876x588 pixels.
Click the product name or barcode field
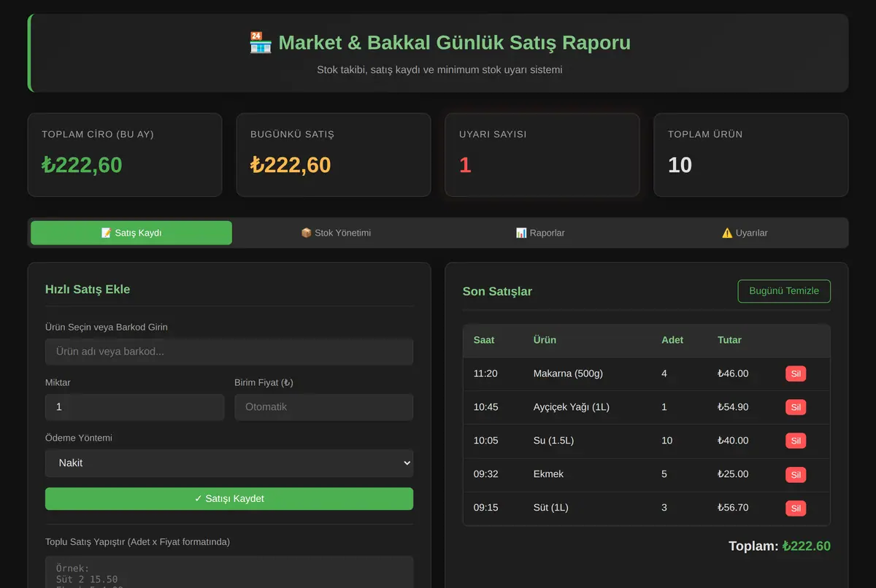229,352
